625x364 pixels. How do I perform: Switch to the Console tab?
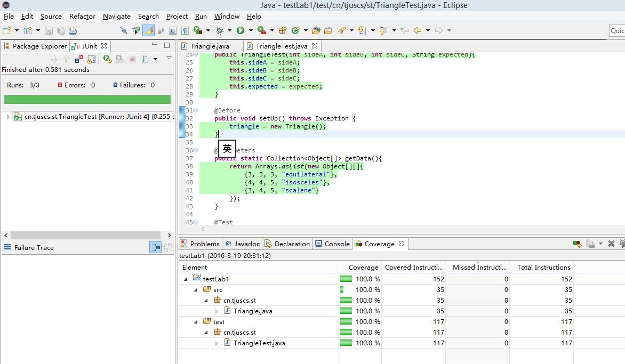point(332,244)
